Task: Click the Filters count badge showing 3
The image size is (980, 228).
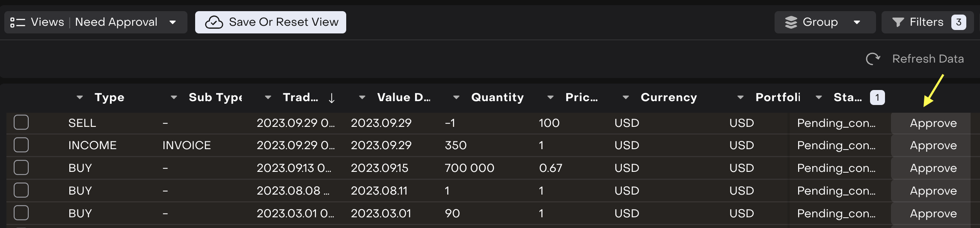Action: (959, 22)
